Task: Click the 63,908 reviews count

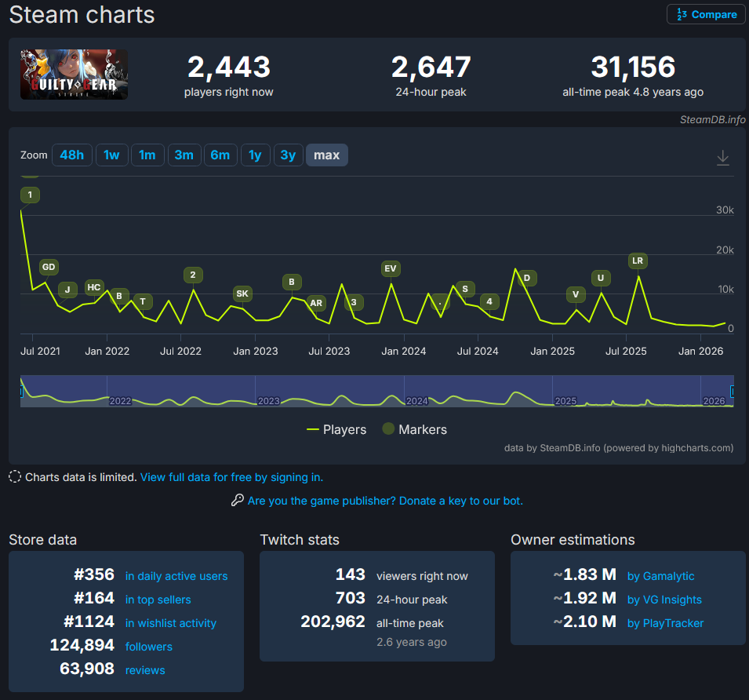Action: 87,669
